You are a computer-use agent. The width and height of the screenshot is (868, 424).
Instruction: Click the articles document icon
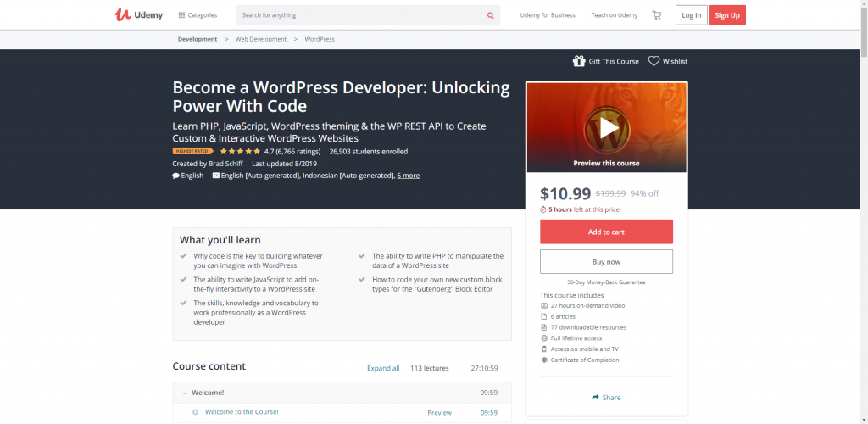[543, 316]
